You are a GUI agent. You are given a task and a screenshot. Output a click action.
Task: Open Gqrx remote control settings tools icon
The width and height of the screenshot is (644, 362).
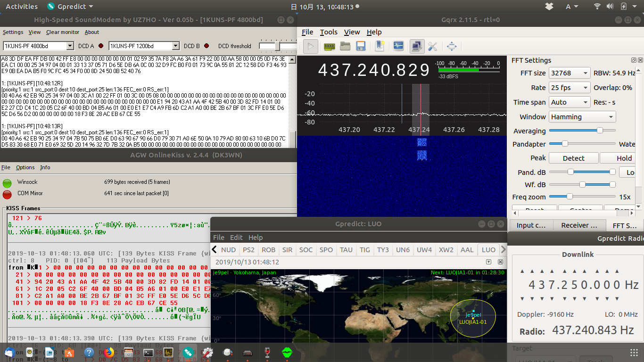tap(432, 46)
